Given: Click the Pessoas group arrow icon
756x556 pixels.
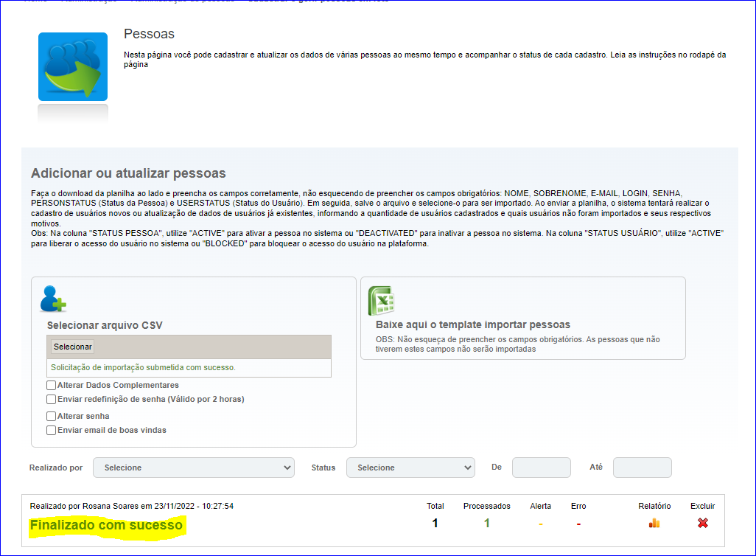Looking at the screenshot, I should coord(73,66).
